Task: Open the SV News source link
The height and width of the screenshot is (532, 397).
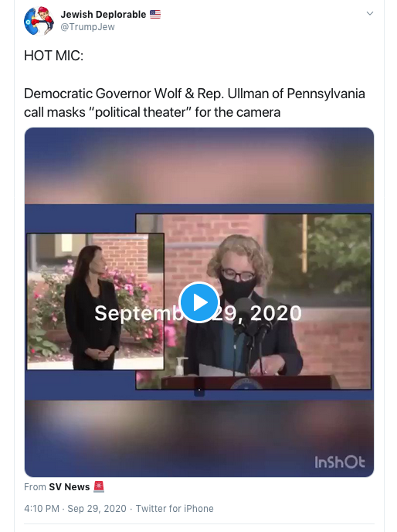Action: [x=70, y=487]
